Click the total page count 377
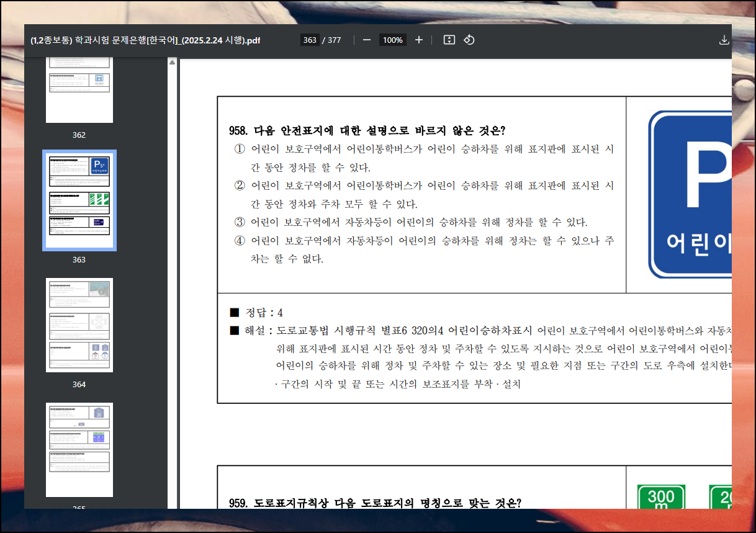The width and height of the screenshot is (756, 533). (335, 40)
